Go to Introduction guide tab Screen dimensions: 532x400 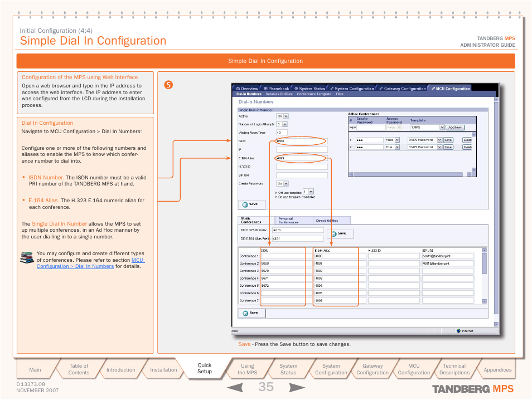click(x=121, y=370)
